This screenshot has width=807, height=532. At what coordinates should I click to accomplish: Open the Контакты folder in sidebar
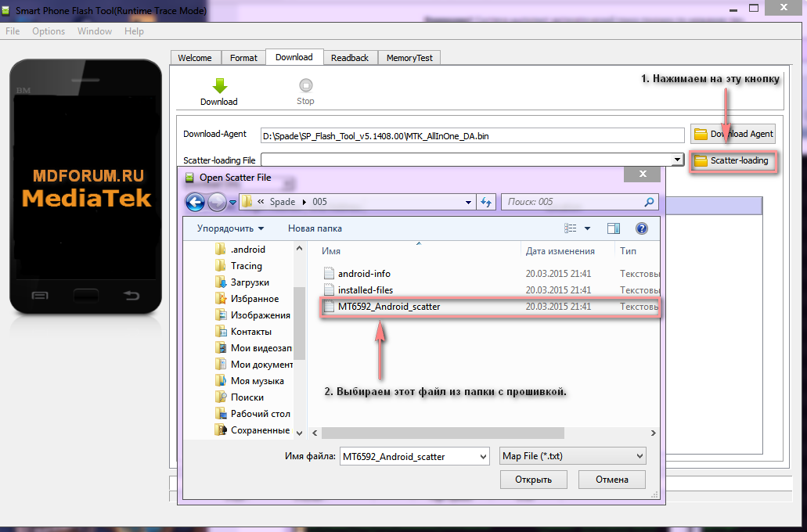(243, 332)
